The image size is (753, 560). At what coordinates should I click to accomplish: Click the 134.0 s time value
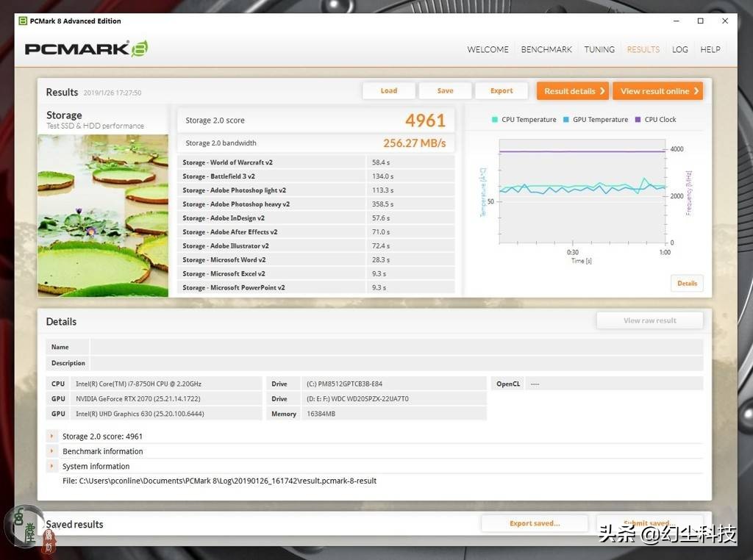click(382, 176)
